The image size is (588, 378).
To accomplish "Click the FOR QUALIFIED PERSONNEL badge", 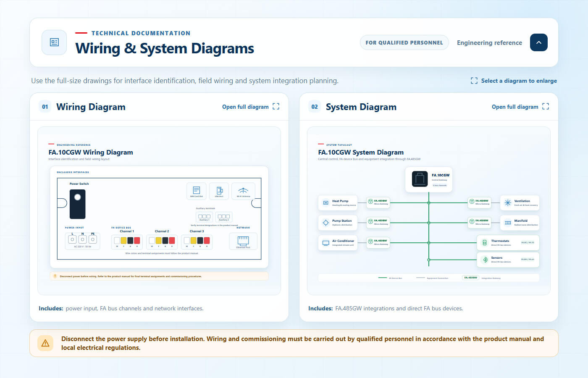I will (x=404, y=42).
